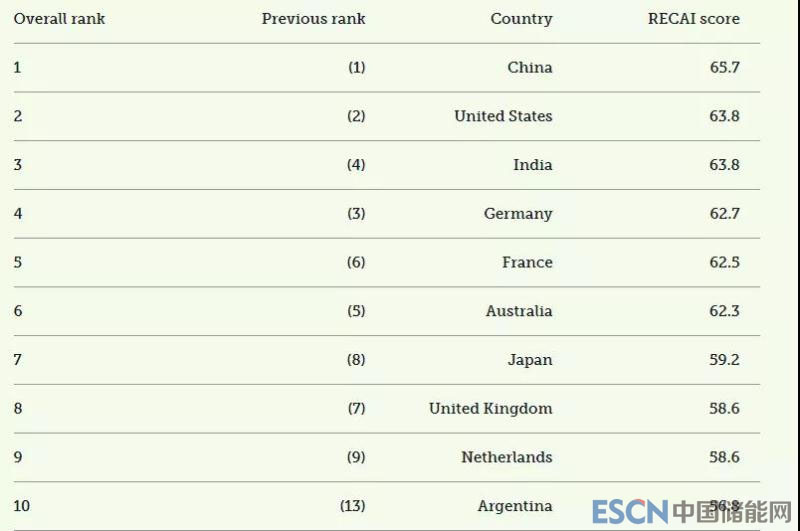This screenshot has height=531, width=800.
Task: Click the Argentina country cell
Action: pos(514,506)
